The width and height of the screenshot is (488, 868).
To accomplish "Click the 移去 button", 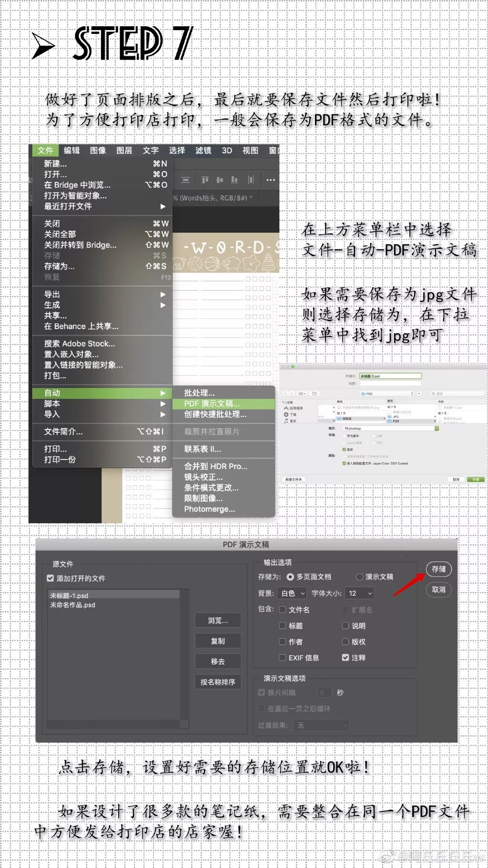I will pos(218,661).
